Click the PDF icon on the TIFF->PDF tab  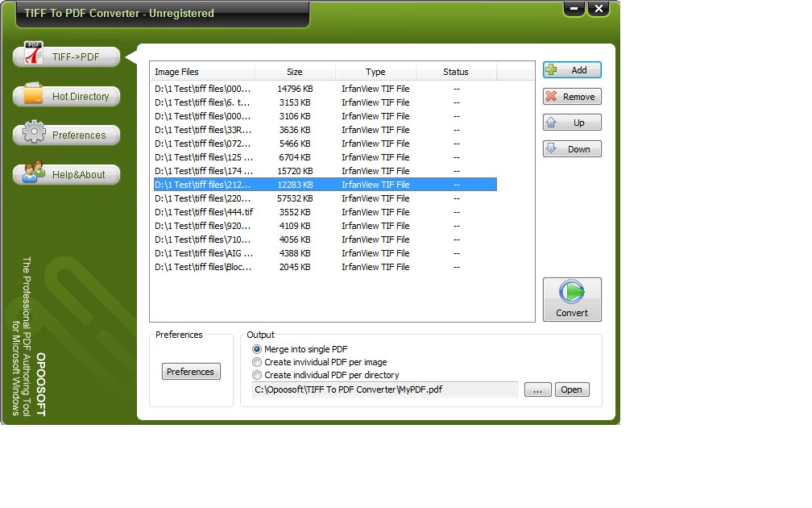click(x=33, y=52)
